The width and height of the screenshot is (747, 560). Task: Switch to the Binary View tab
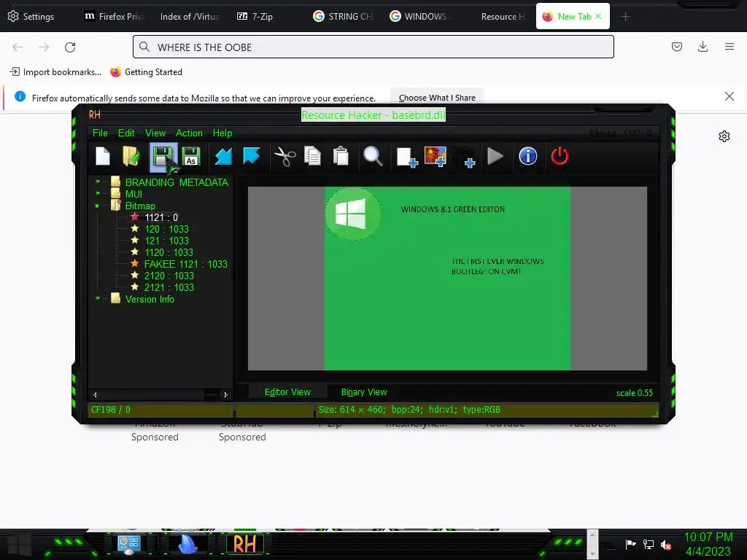tap(364, 392)
